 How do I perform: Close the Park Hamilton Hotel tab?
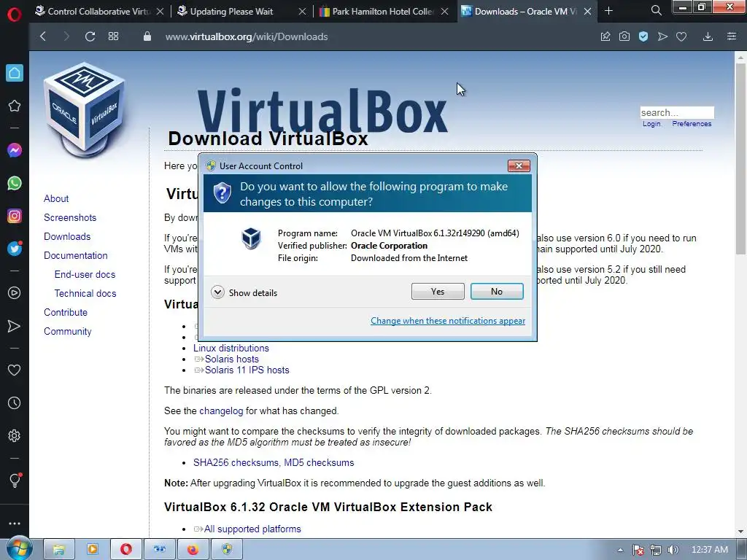pyautogui.click(x=444, y=11)
